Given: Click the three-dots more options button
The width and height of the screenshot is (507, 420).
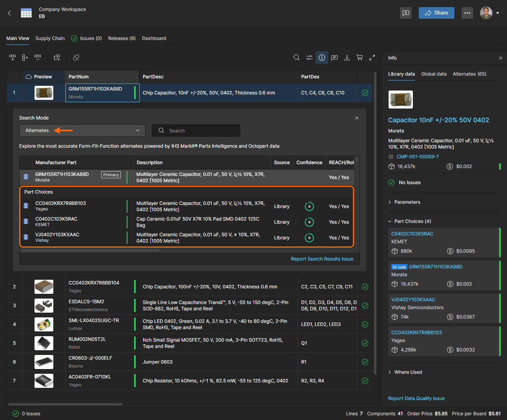Looking at the screenshot, I should coord(467,13).
